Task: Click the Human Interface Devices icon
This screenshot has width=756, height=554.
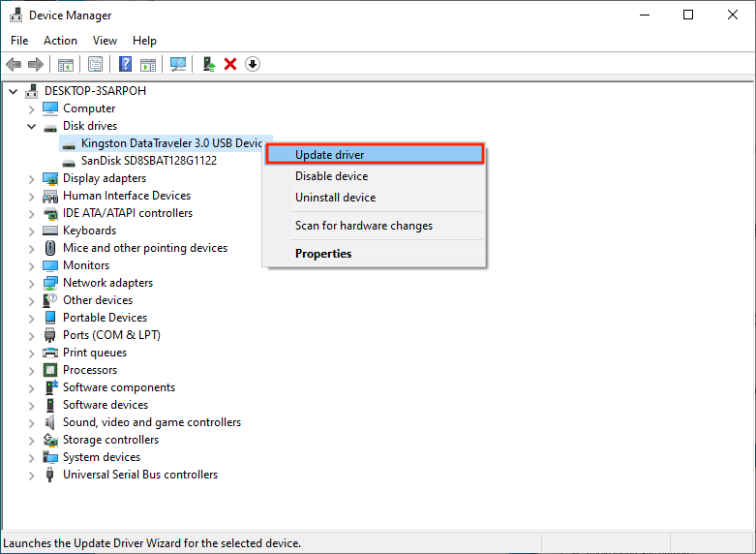Action: point(50,196)
